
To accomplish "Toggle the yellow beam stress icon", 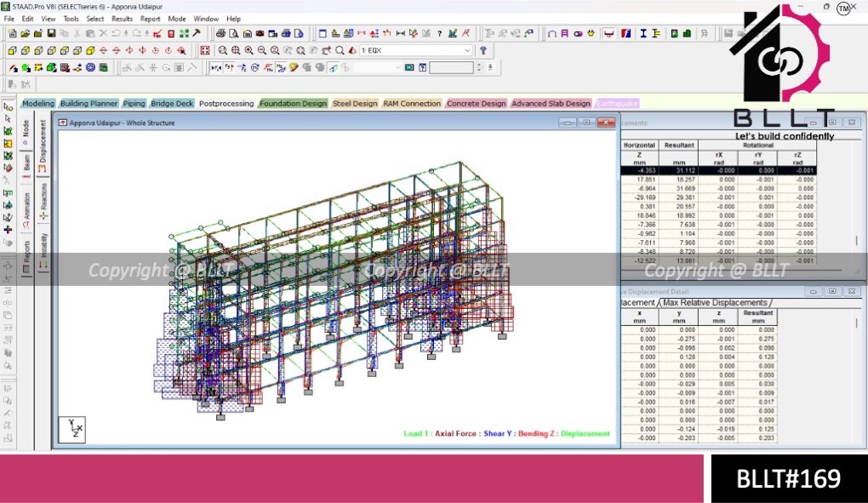I will pyautogui.click(x=294, y=67).
